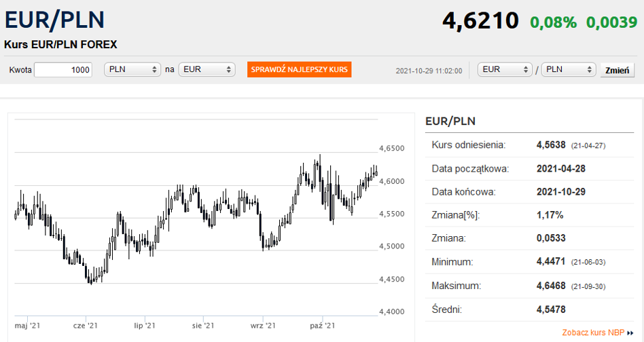Click the "maj '21" chart axis marker

[28, 326]
